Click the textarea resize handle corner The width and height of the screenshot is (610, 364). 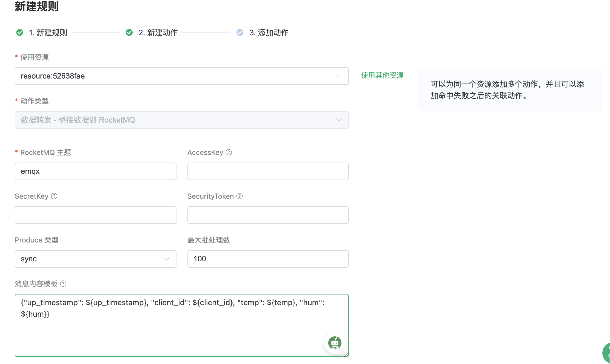tap(346, 354)
